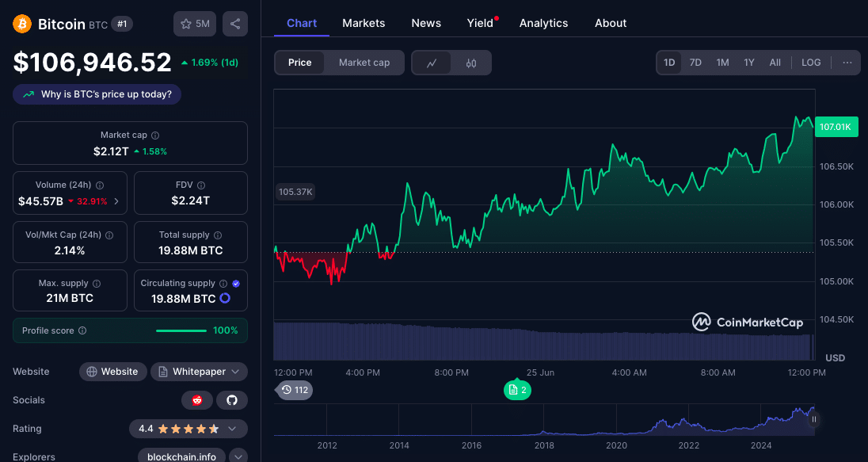Click the Max. supply info icon
This screenshot has height=462, width=868.
(x=97, y=283)
